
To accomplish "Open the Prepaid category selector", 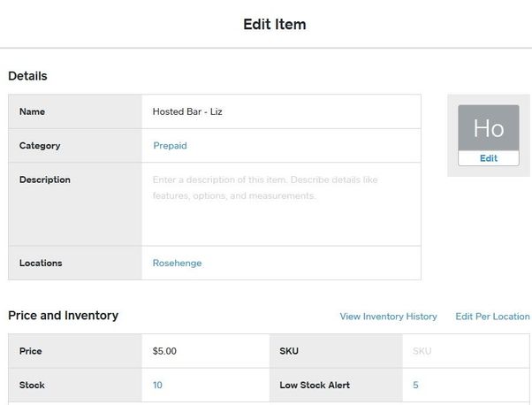I will (x=170, y=146).
